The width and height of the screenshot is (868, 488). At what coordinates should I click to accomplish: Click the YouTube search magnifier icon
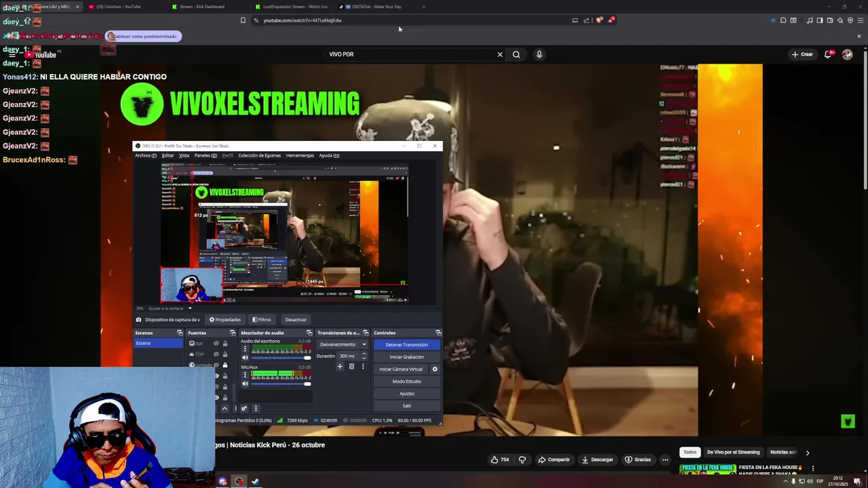coord(516,54)
